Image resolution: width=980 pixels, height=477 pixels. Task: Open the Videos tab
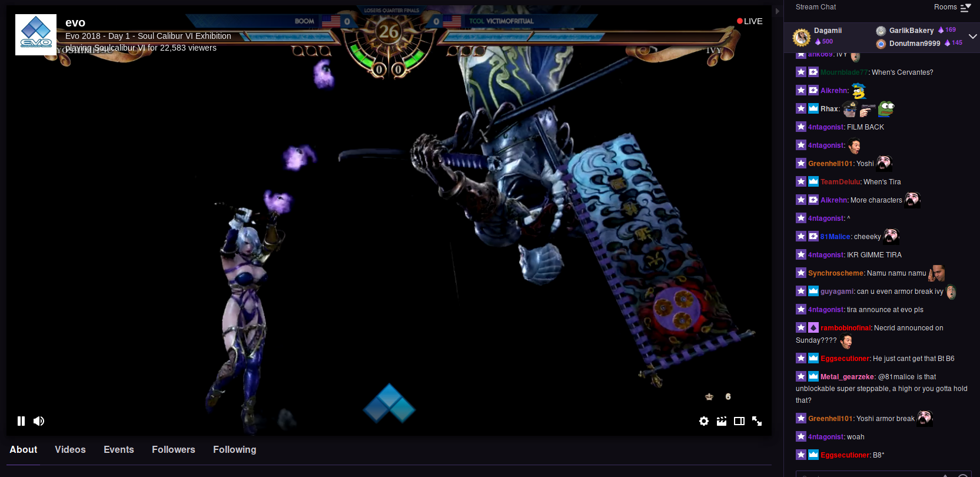point(70,449)
